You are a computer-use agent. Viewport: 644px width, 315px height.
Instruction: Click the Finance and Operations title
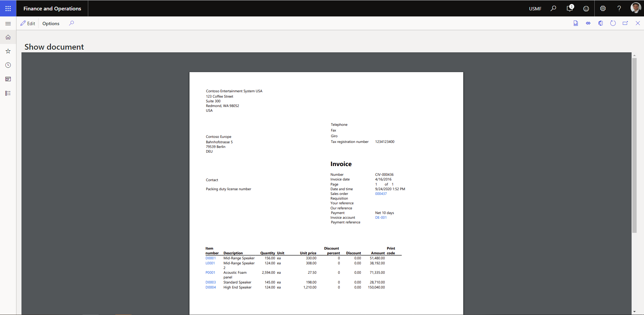[52, 9]
